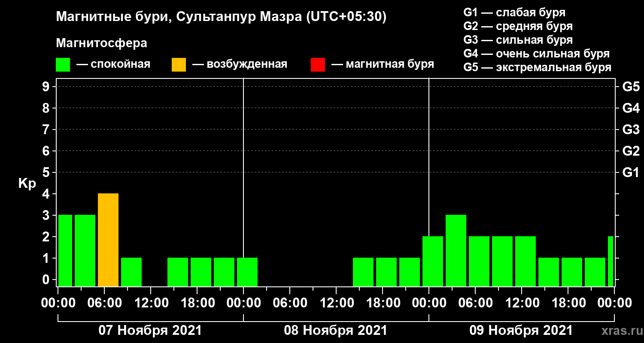Viewport: 644px width, 343px height.
Task: Click 'G5 — экстремальная буря' description
Action: [538, 68]
